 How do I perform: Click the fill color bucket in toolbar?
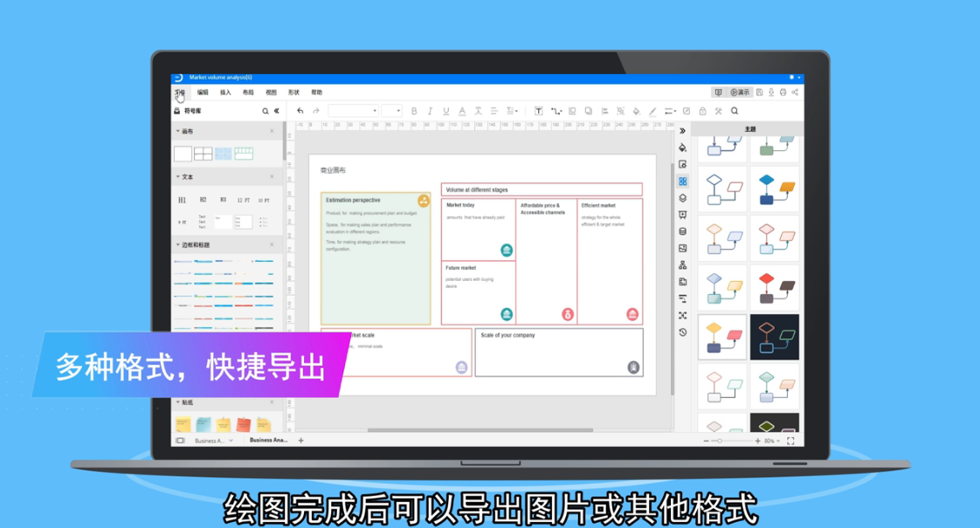click(x=636, y=111)
